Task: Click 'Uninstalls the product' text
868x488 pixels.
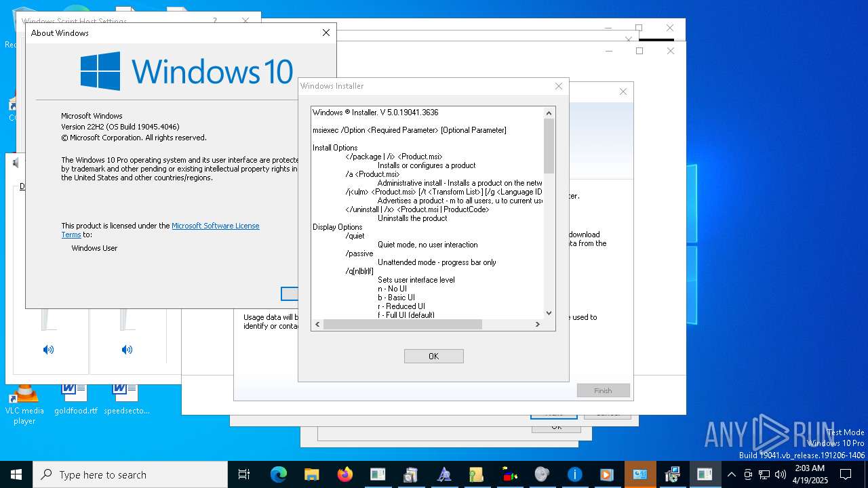Action: [412, 218]
